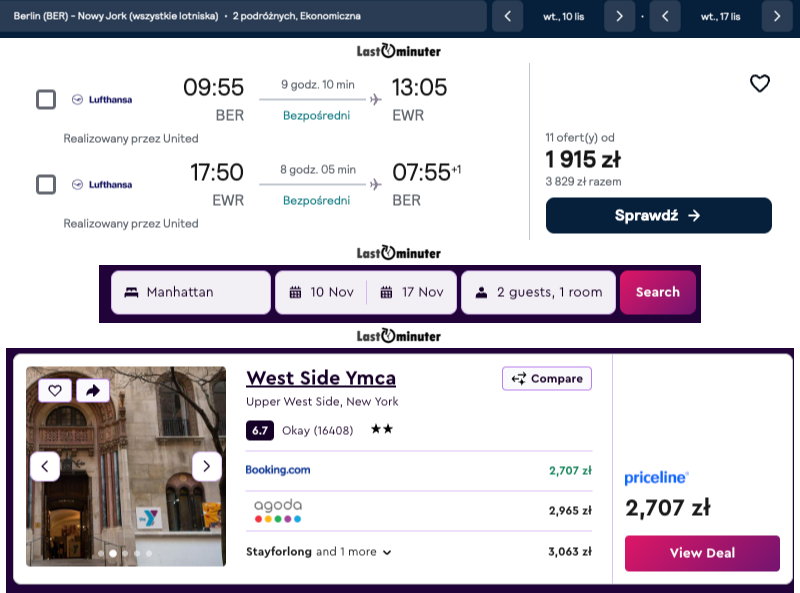Select the agoda 2,965 zł offer
This screenshot has height=593, width=800.
point(419,510)
